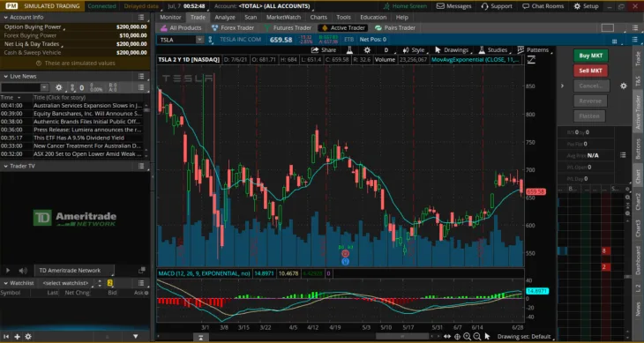This screenshot has width=644, height=343.
Task: Select the Forex Trader subtab
Action: click(233, 28)
